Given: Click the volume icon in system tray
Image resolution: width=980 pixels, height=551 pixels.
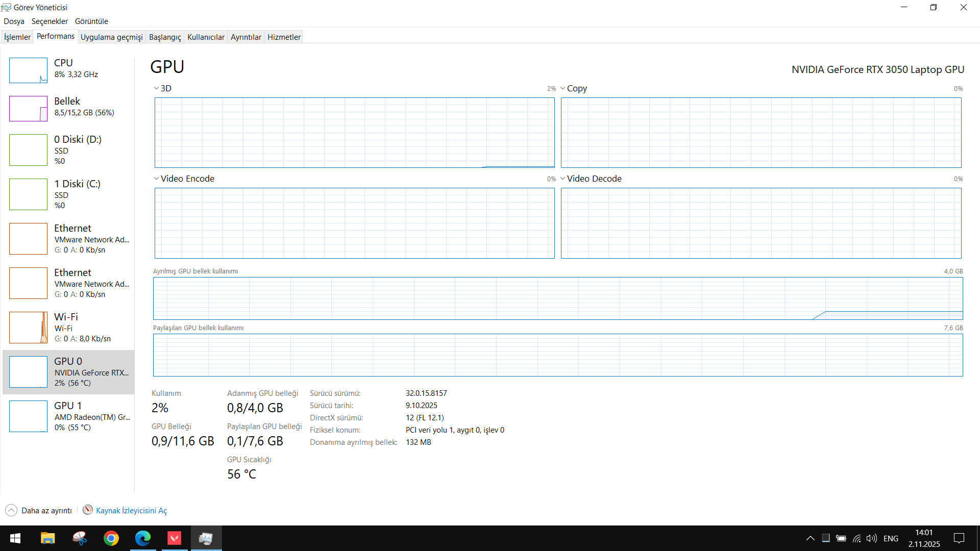Looking at the screenshot, I should pos(871,538).
